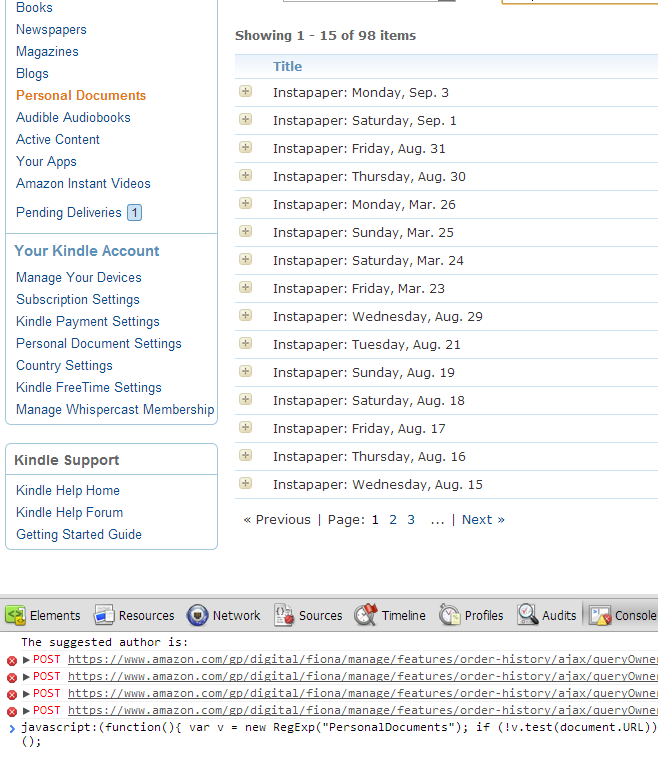This screenshot has width=658, height=766.
Task: Expand the Instapaper: Sunday, Mar. 25 row
Action: (x=246, y=231)
